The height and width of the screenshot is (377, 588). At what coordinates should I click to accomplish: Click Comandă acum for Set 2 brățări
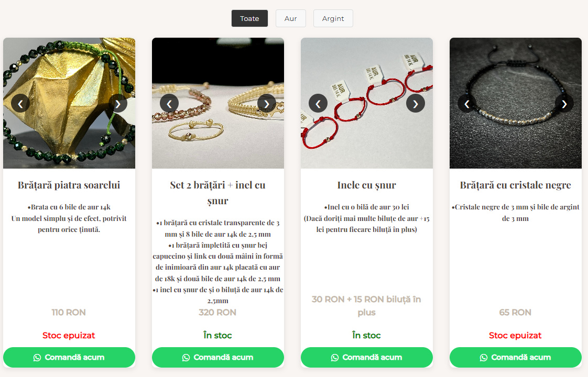(218, 357)
